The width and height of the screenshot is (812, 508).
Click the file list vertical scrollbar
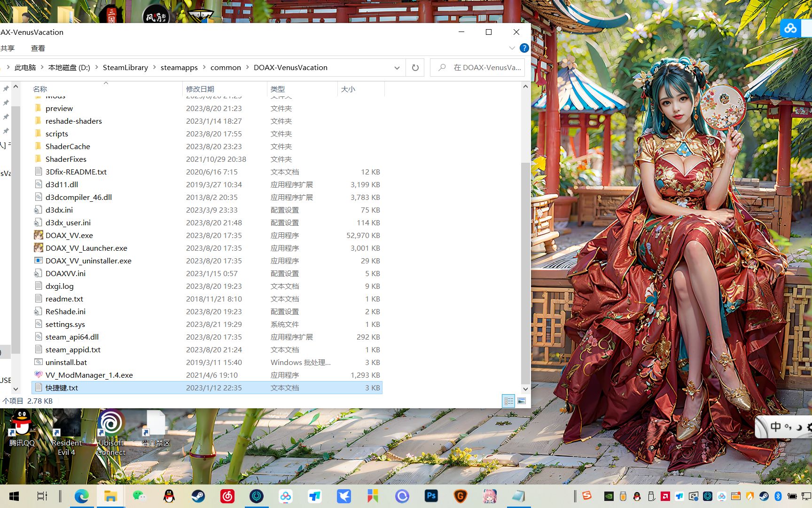click(525, 273)
